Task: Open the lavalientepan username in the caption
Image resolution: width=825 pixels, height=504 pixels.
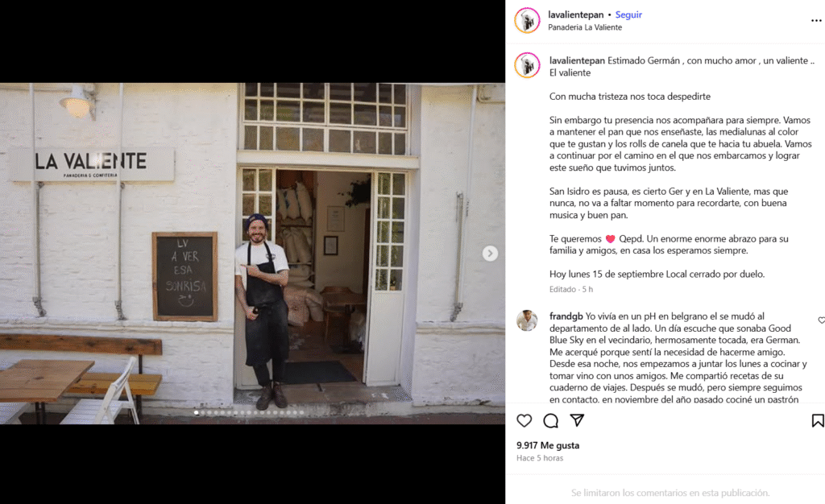Action: pyautogui.click(x=577, y=60)
